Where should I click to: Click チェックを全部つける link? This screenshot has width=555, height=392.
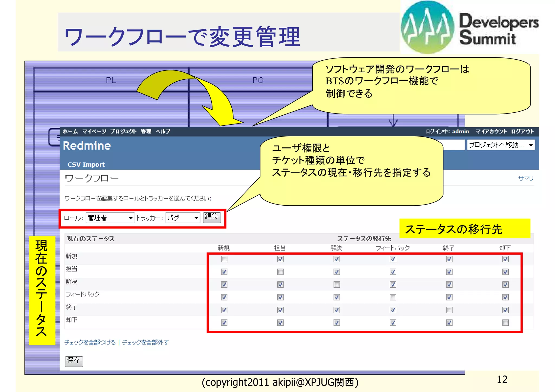point(90,342)
